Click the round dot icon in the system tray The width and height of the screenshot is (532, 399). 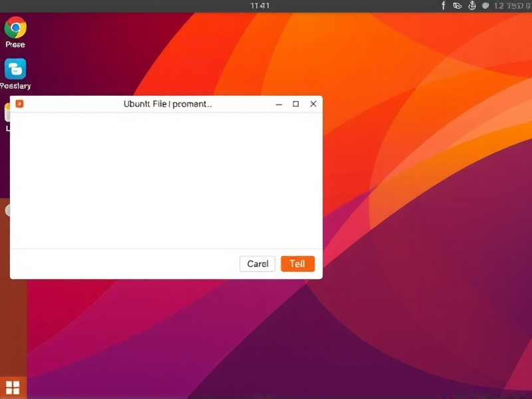click(x=485, y=5)
